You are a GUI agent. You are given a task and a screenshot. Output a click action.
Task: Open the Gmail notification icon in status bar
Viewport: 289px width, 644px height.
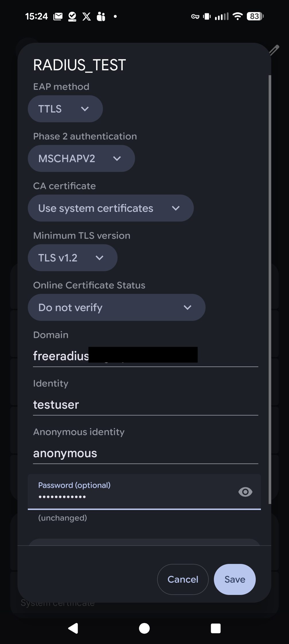(x=58, y=16)
